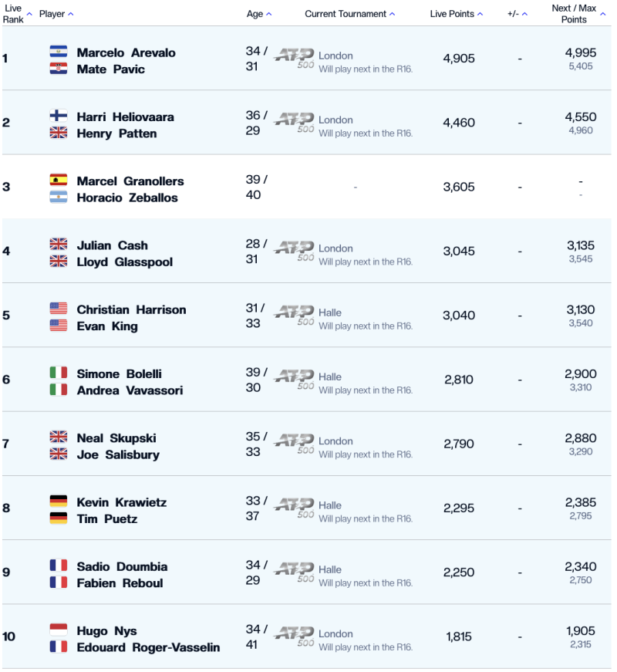The height and width of the screenshot is (672, 617).
Task: Click Argentina flag beside Horacio Zeballos
Action: tap(59, 197)
